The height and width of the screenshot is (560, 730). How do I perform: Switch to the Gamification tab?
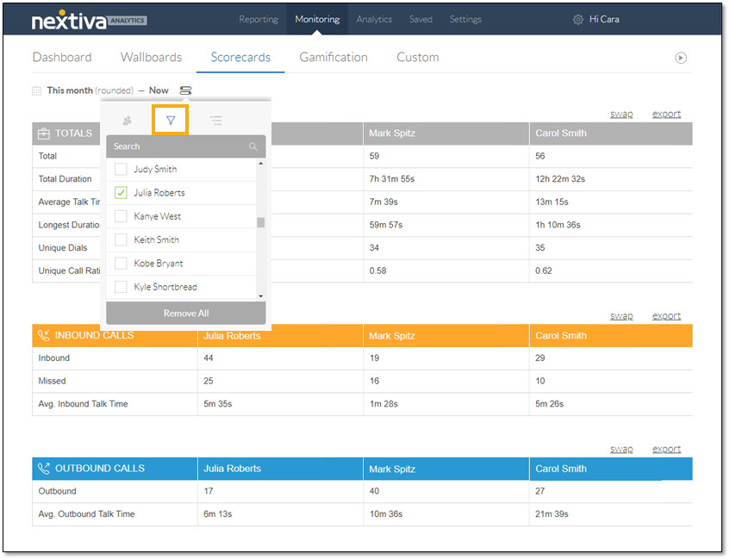334,57
